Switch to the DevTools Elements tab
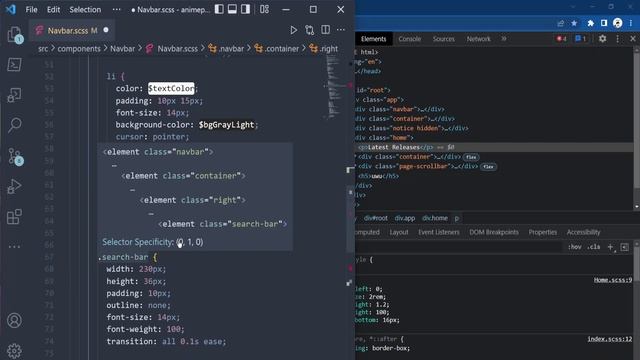 click(373, 39)
